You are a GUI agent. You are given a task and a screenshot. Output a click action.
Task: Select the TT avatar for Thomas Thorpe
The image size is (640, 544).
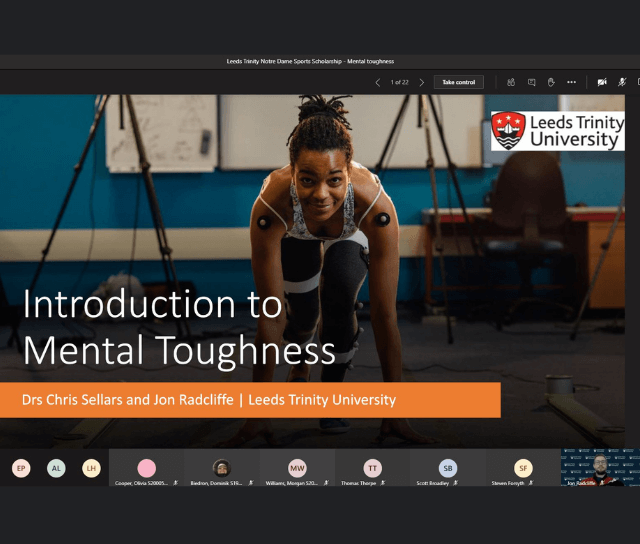(x=373, y=468)
